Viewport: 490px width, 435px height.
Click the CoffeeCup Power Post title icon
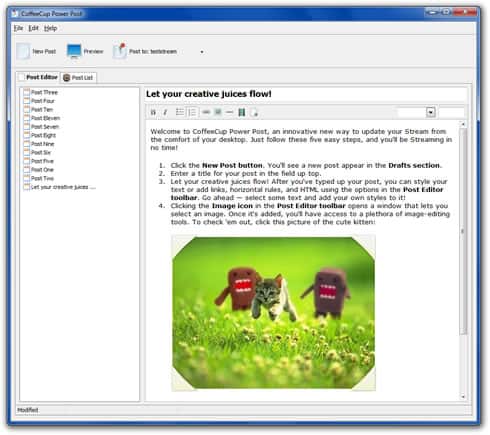point(15,13)
